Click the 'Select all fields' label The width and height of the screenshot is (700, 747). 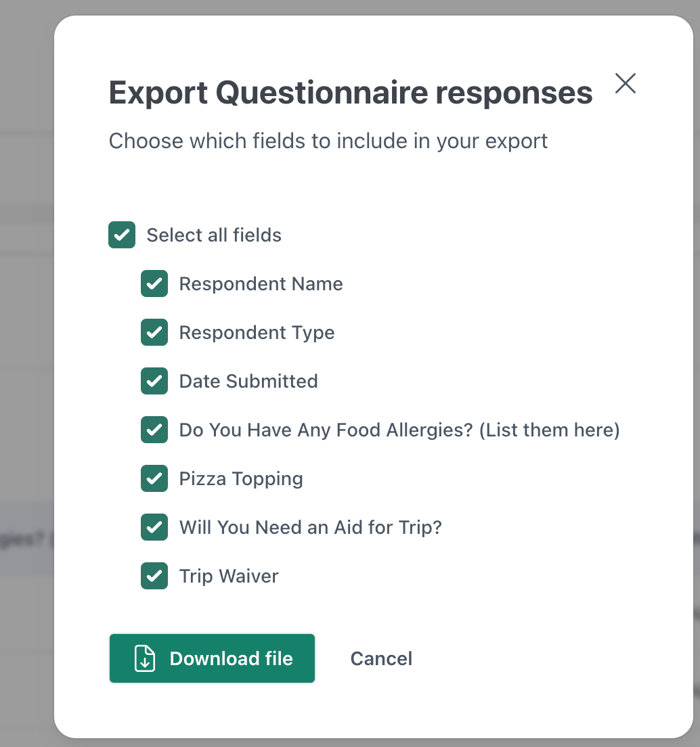pos(214,235)
